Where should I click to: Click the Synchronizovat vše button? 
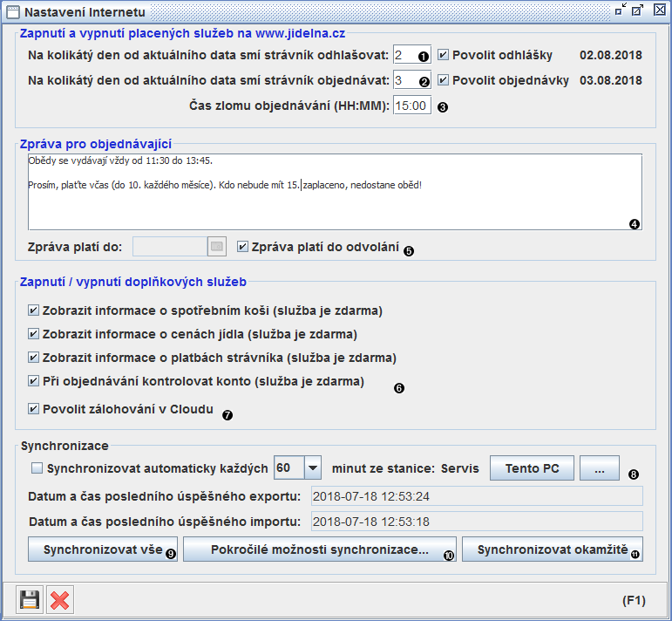tap(105, 550)
